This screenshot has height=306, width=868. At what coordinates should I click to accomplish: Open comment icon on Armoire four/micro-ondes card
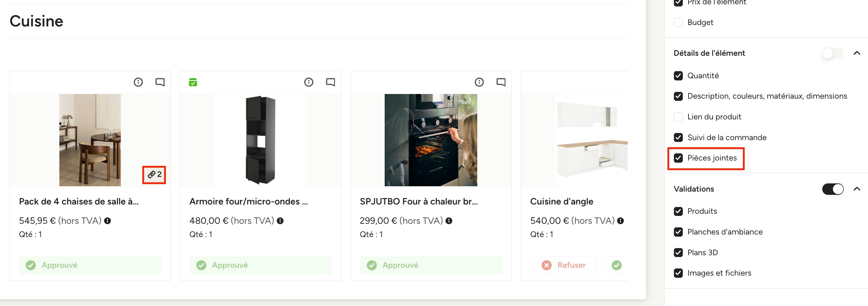pyautogui.click(x=330, y=82)
